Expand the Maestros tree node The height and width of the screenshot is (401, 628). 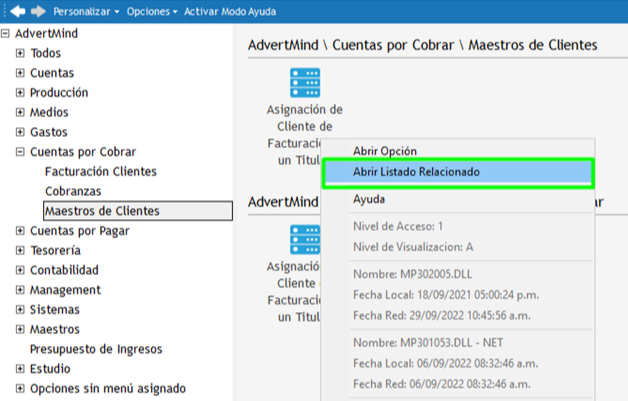coord(20,329)
